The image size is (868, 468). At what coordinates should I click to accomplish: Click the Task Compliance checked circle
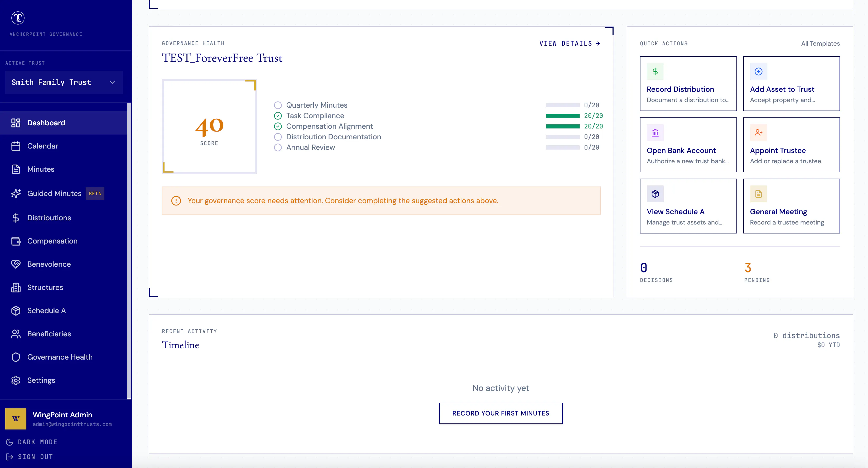[278, 116]
